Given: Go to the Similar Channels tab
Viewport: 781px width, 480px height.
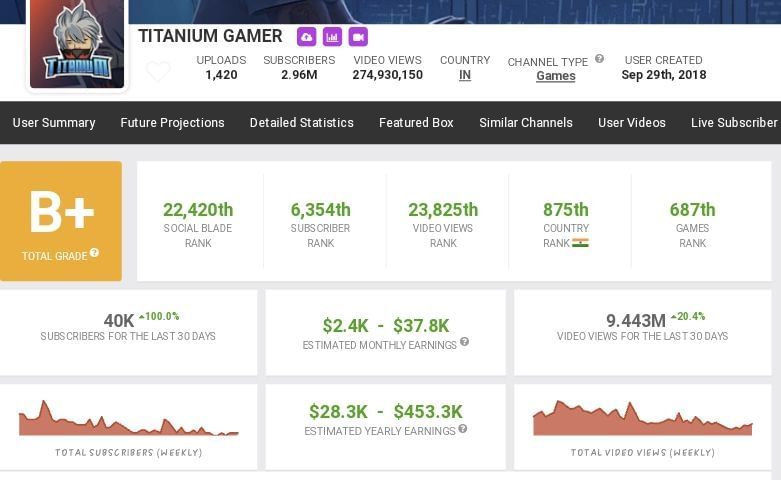Looking at the screenshot, I should 526,122.
